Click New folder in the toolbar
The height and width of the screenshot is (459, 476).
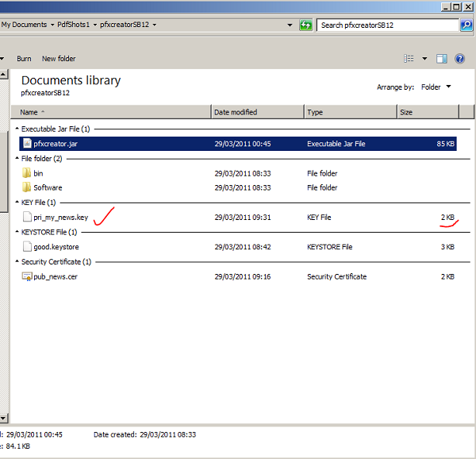point(59,59)
